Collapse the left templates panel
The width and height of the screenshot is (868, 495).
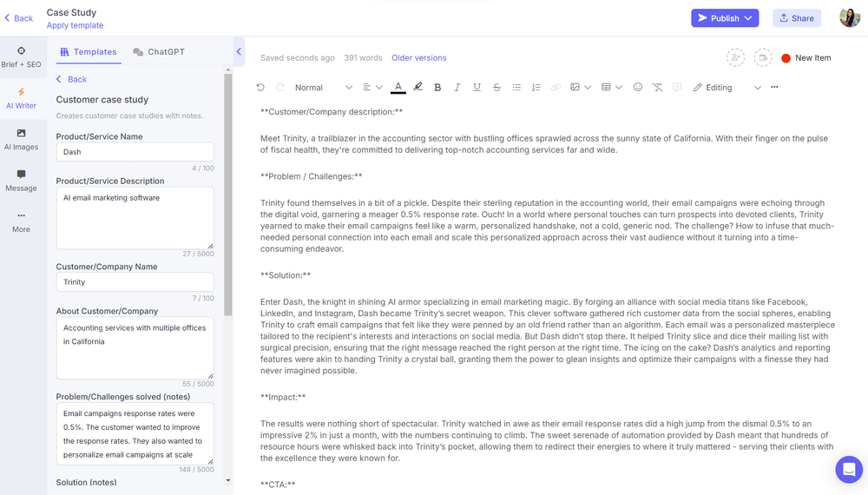(239, 51)
